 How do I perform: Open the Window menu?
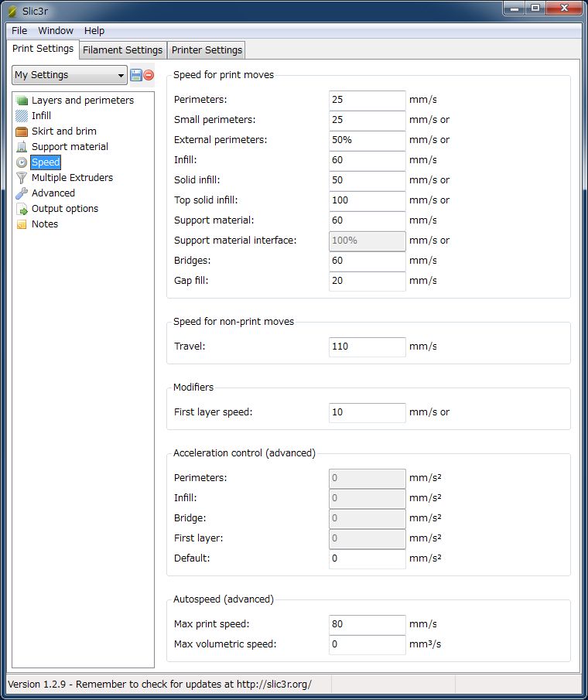56,31
